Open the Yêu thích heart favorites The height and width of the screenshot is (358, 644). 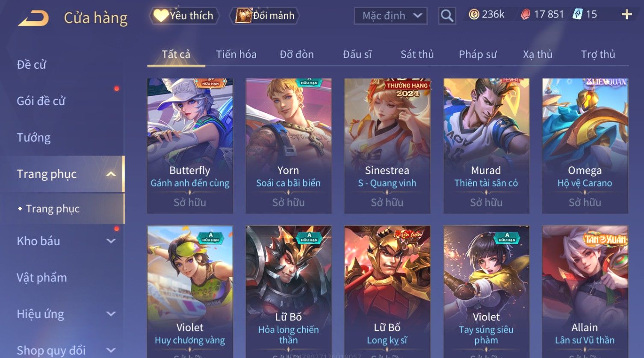coord(184,16)
